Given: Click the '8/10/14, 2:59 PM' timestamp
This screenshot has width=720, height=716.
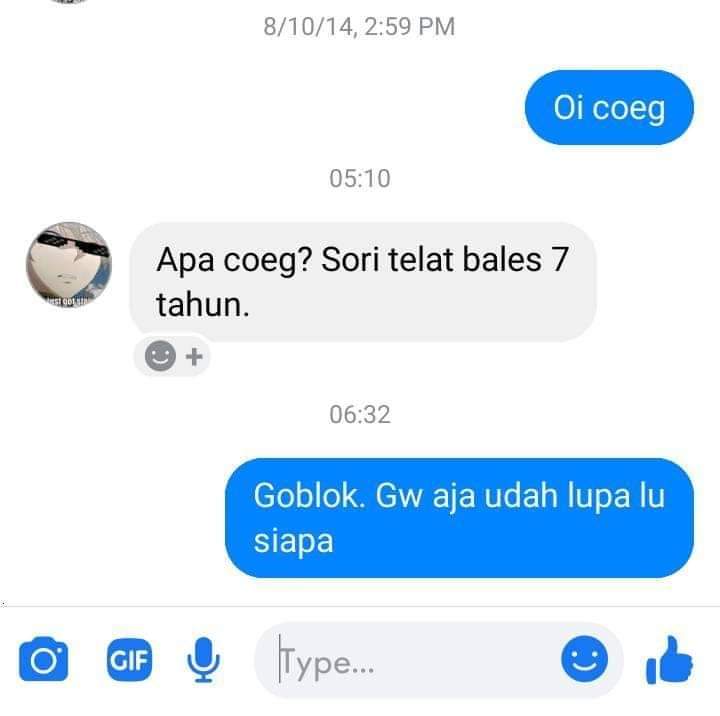Looking at the screenshot, I should [359, 26].
